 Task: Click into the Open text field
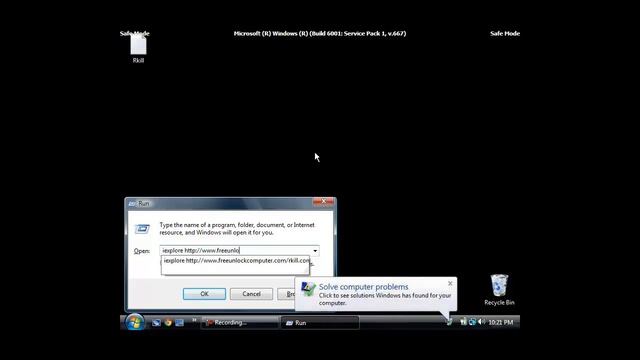click(236, 251)
